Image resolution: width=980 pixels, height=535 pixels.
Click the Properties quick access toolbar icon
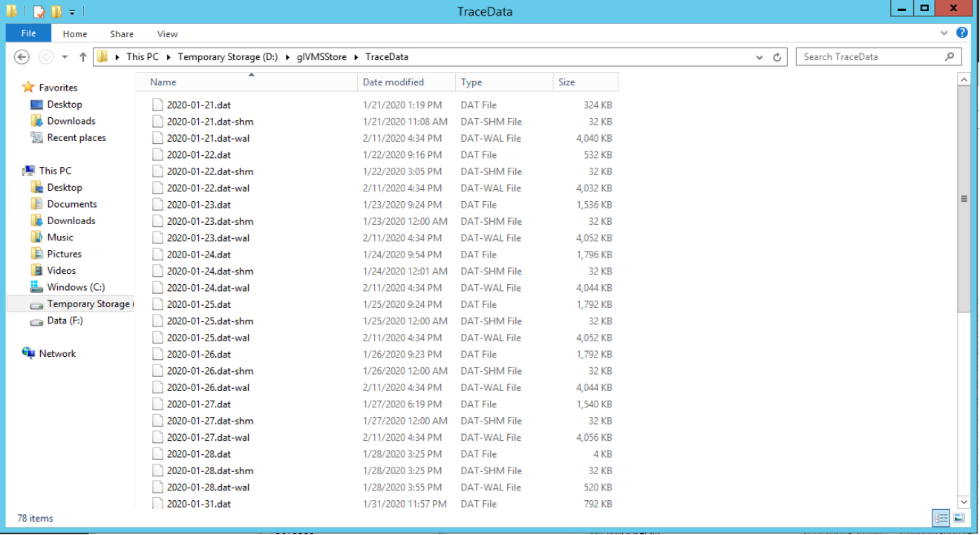39,11
